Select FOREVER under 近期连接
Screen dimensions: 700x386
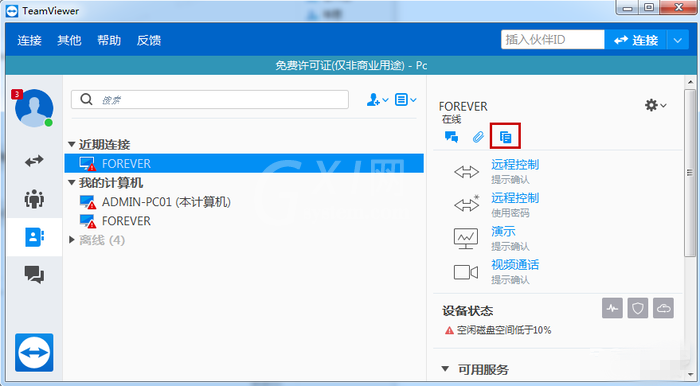244,163
